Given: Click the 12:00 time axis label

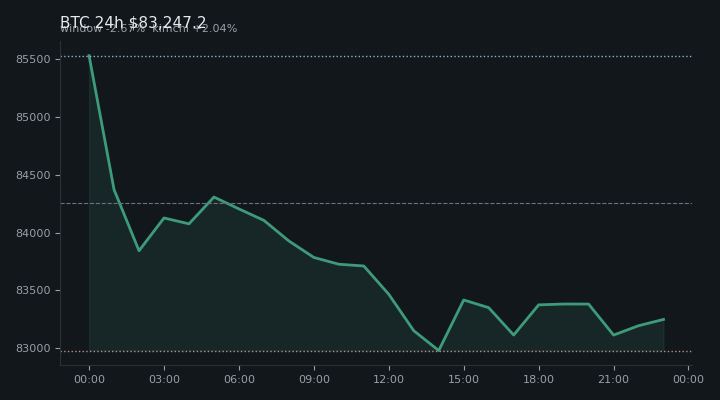Looking at the screenshot, I should pyautogui.click(x=388, y=379).
